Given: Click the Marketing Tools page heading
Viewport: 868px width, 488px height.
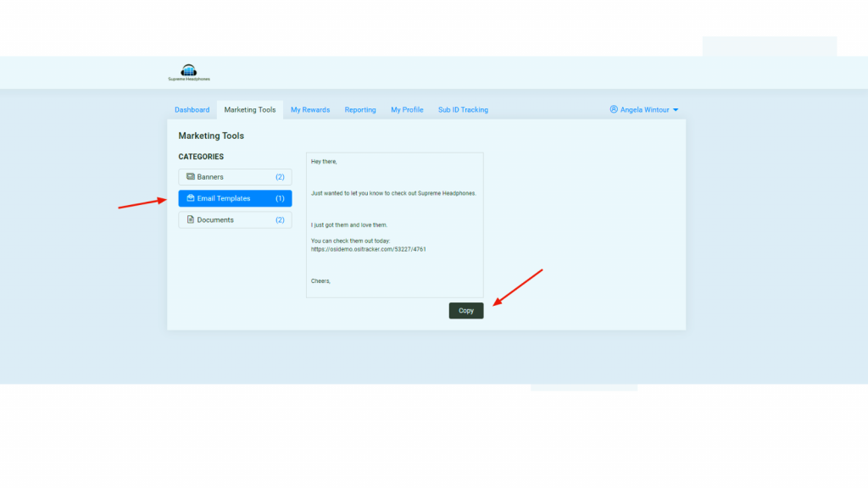Looking at the screenshot, I should tap(211, 136).
